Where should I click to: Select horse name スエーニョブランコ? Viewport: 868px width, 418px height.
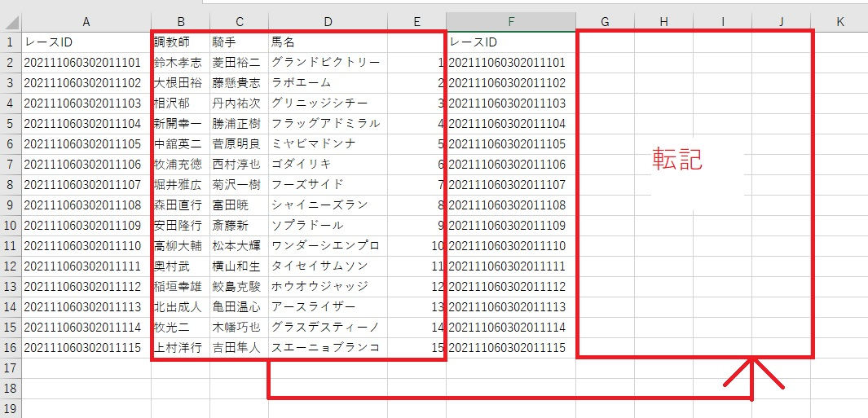click(328, 348)
